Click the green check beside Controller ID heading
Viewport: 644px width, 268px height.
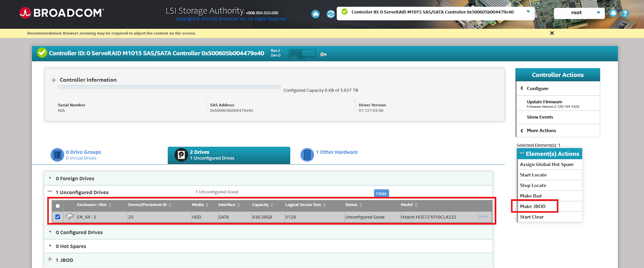(x=42, y=53)
